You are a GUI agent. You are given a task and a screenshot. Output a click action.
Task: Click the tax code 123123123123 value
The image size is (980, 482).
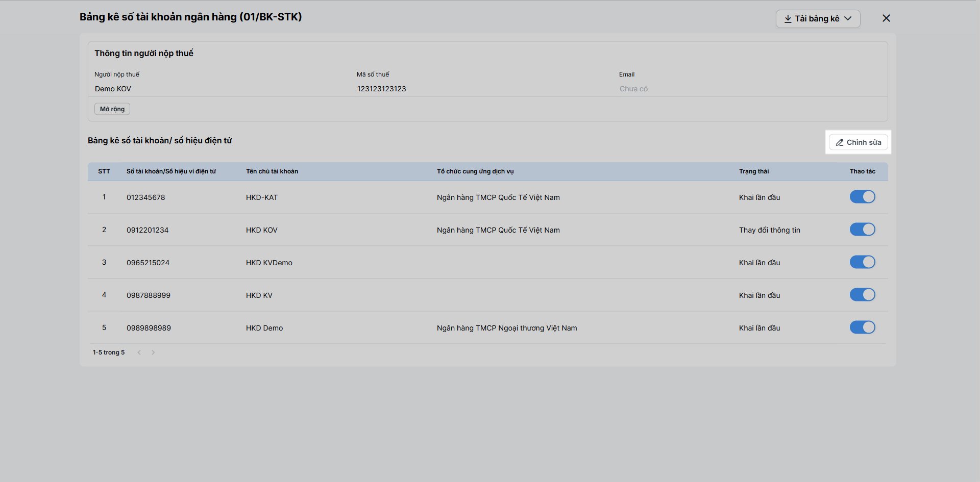click(x=381, y=89)
